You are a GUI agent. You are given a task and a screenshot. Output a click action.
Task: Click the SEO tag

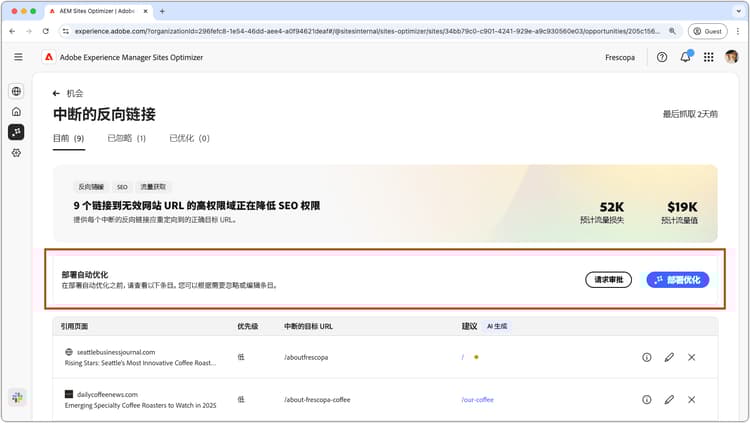coord(122,187)
